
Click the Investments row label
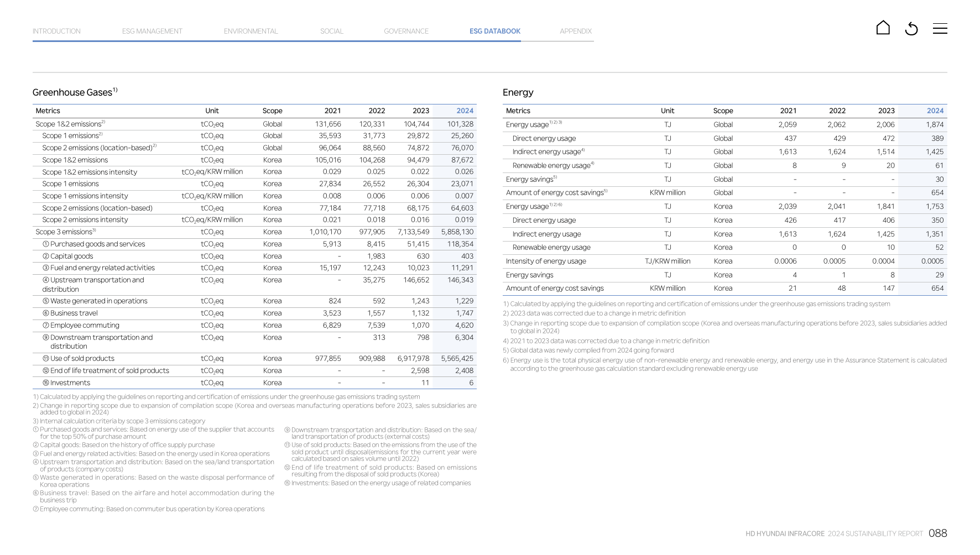[x=66, y=383]
